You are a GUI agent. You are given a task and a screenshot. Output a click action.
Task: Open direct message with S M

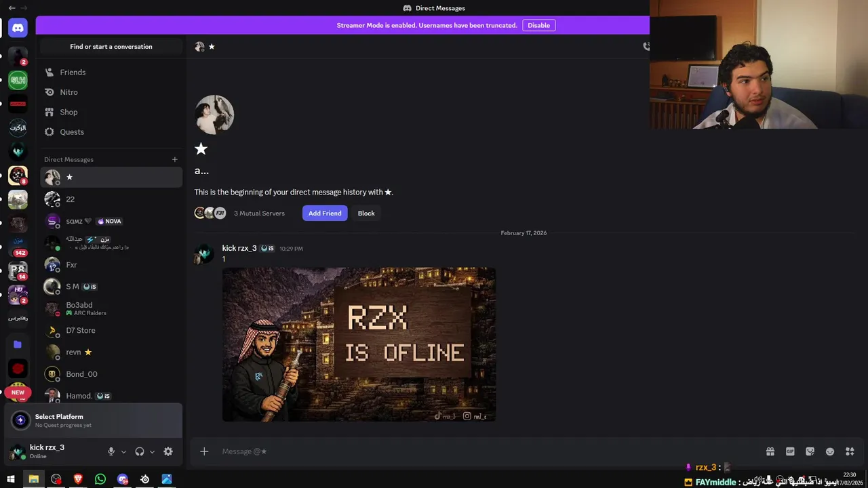(111, 286)
